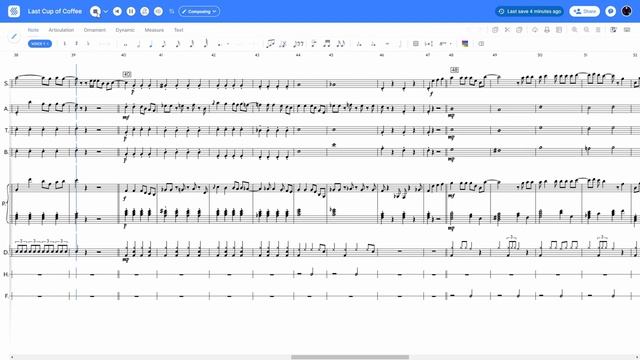Click the first beamed-notes icon after durations
This screenshot has height=360, width=640.
coord(271,44)
